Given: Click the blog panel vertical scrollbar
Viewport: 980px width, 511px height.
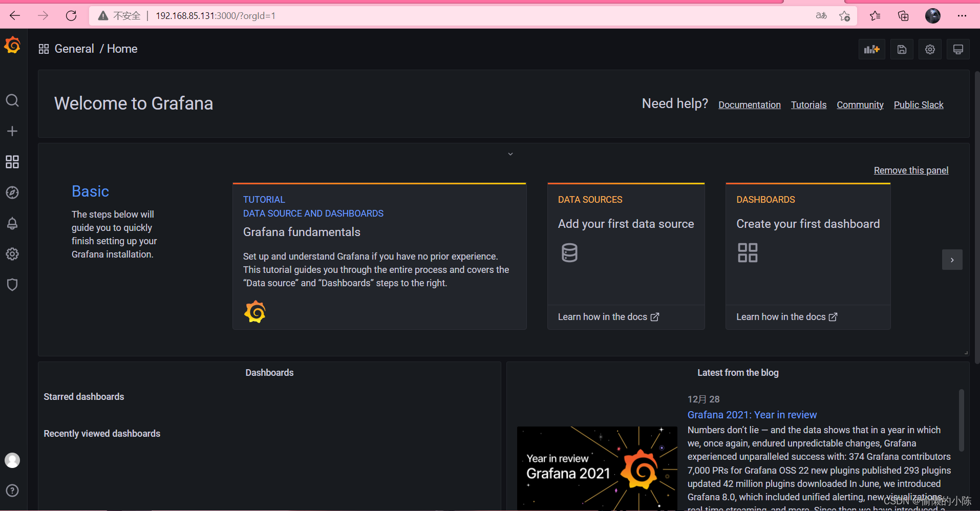Looking at the screenshot, I should click(962, 420).
